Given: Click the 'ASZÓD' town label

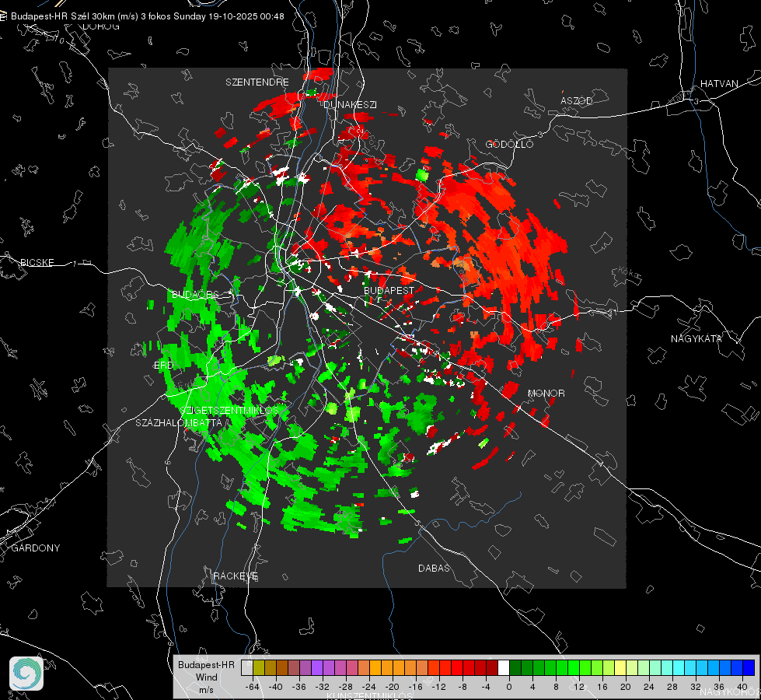Looking at the screenshot, I should point(577,100).
